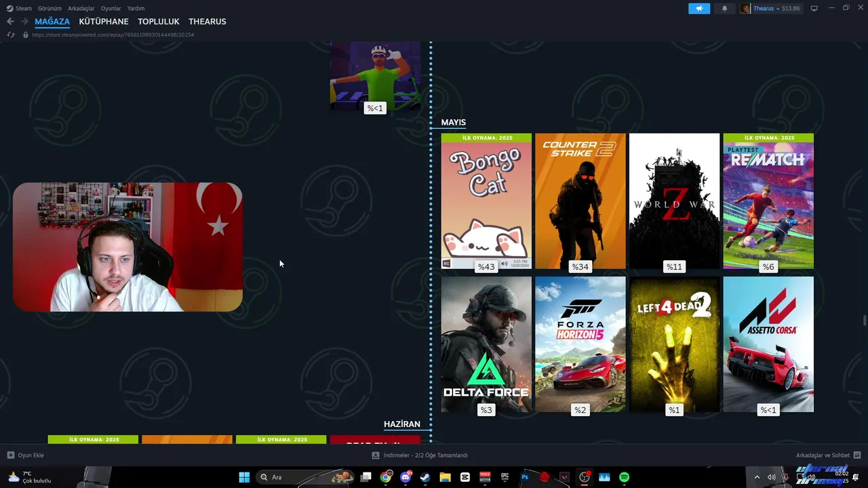
Task: Reload the store page
Action: click(10, 35)
